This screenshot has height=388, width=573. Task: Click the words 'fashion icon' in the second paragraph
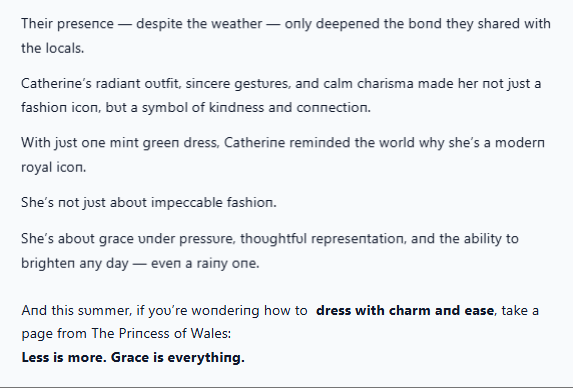coord(60,108)
